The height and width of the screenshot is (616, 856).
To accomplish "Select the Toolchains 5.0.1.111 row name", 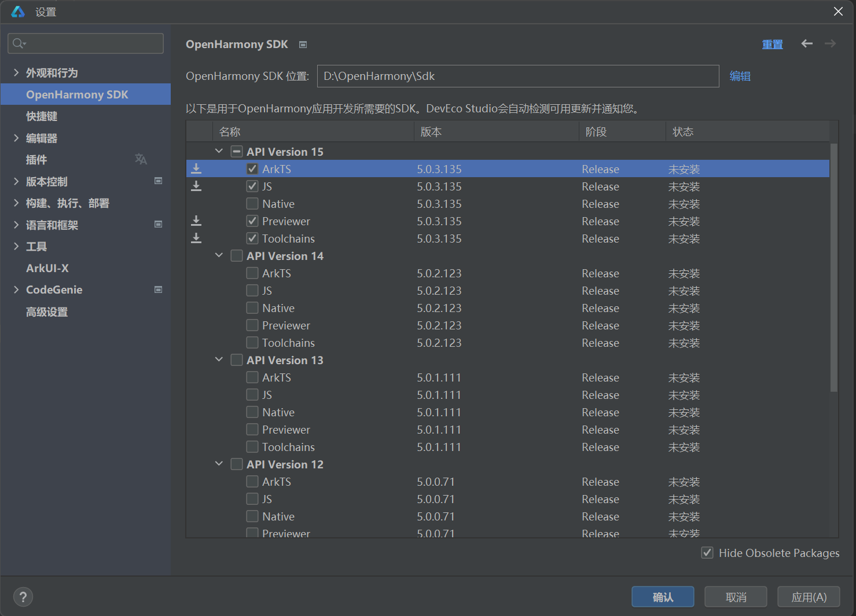I will pos(288,447).
